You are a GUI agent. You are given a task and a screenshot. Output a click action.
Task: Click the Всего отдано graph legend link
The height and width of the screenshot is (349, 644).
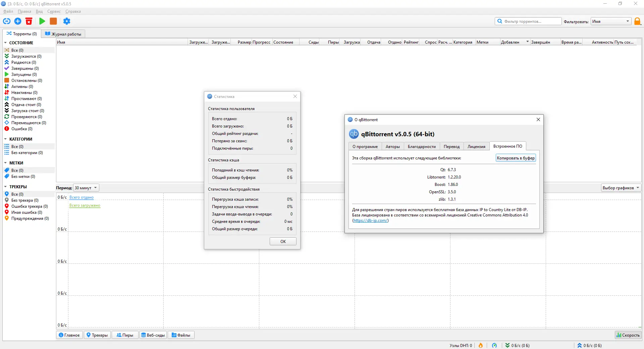click(82, 197)
